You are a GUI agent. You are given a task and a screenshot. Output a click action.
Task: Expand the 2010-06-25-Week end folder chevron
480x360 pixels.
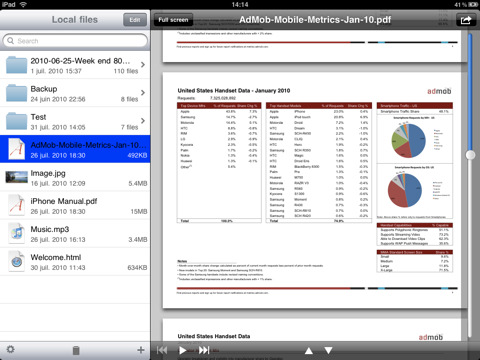(x=143, y=64)
